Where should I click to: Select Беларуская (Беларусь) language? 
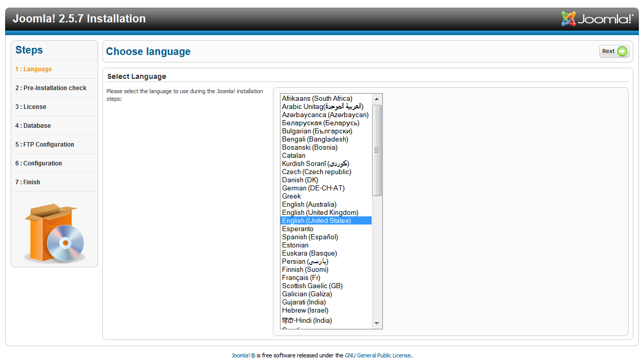coord(326,123)
